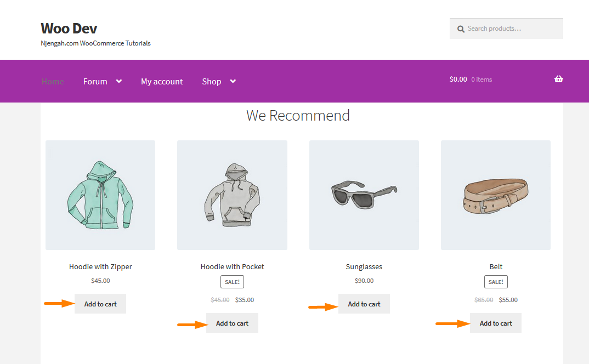
Task: Add Sunglasses to cart
Action: pos(364,304)
